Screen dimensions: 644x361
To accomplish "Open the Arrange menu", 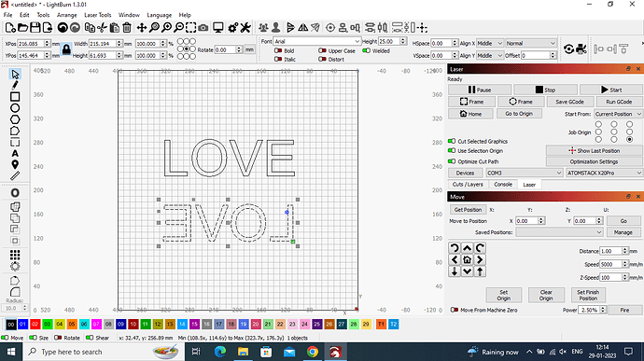I will pyautogui.click(x=66, y=15).
